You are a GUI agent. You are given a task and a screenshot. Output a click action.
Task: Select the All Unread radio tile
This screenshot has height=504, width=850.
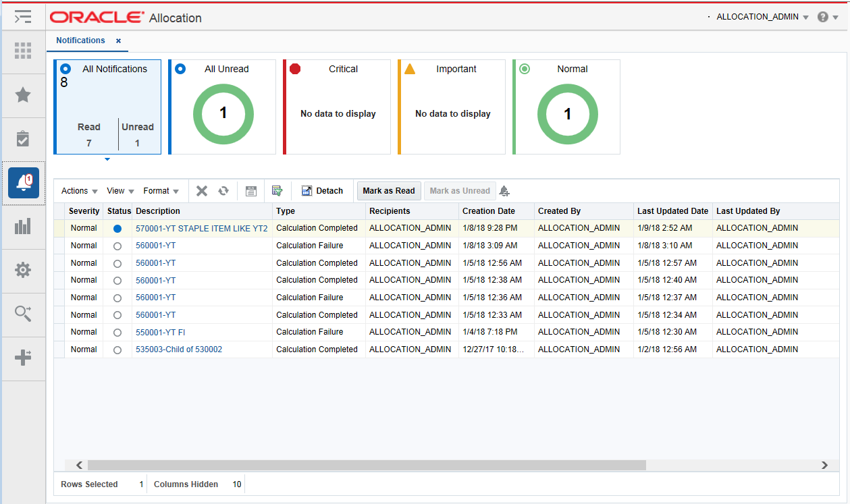[x=180, y=69]
